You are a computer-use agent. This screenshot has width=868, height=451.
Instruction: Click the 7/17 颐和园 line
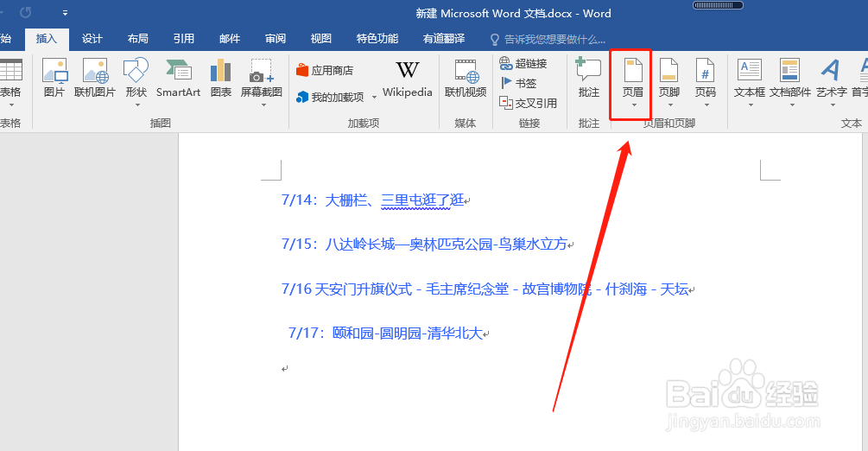[389, 333]
